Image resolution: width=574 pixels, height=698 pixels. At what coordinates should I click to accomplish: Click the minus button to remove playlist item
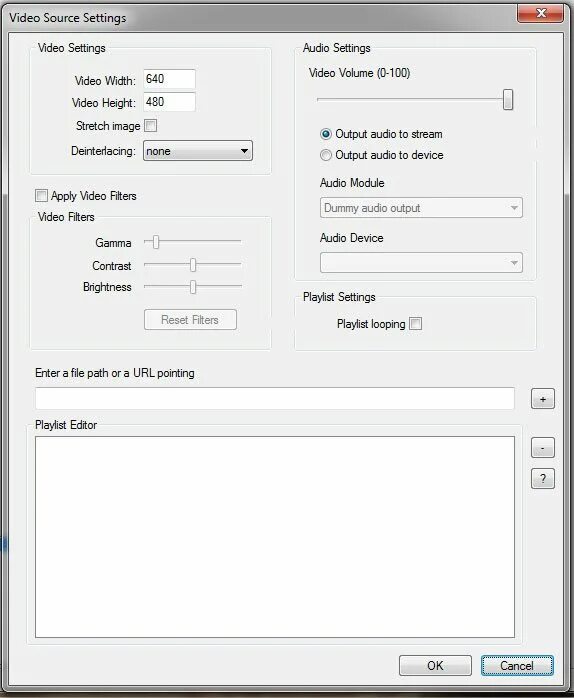coord(543,448)
